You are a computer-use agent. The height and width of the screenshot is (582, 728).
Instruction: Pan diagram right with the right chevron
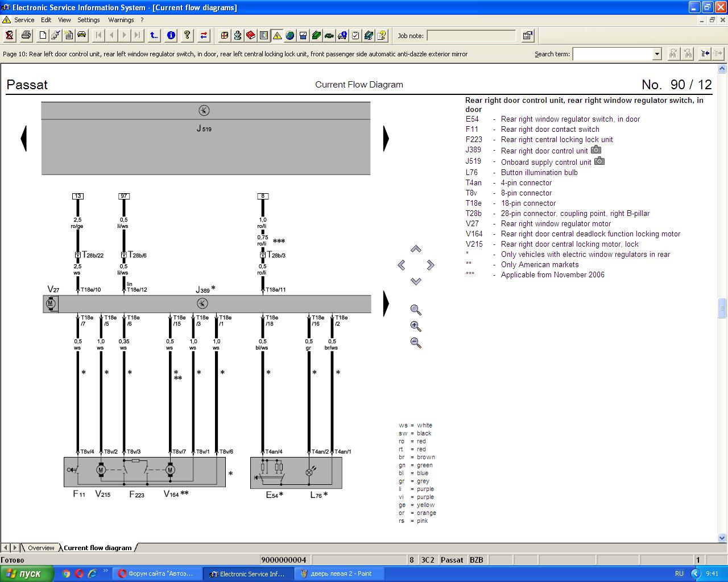point(430,265)
